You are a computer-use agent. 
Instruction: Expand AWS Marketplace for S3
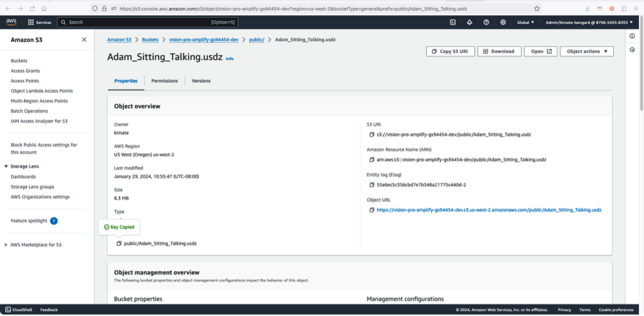[x=6, y=245]
